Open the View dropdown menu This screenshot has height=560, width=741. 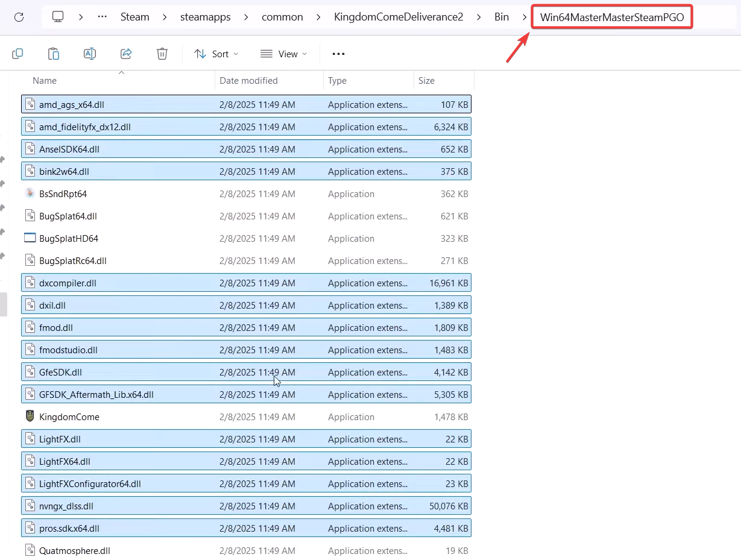[283, 54]
